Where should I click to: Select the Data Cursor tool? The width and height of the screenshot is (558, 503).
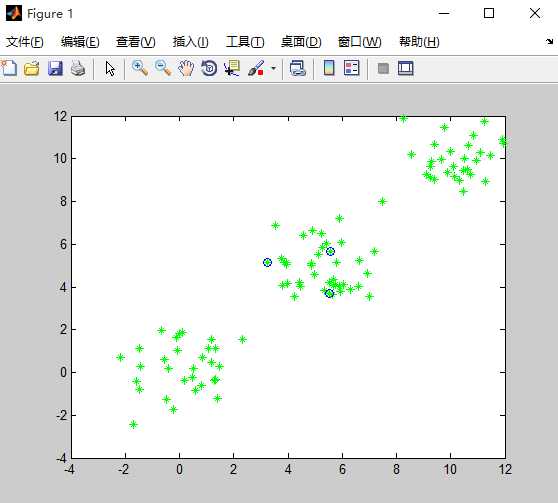pyautogui.click(x=232, y=68)
